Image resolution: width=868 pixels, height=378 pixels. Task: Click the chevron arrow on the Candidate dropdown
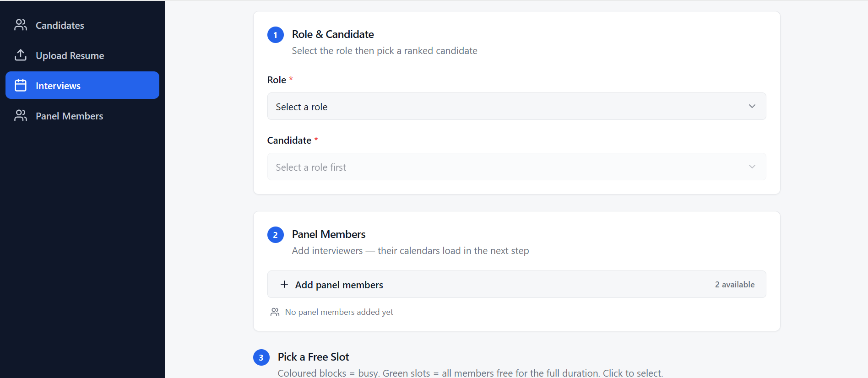(x=752, y=167)
